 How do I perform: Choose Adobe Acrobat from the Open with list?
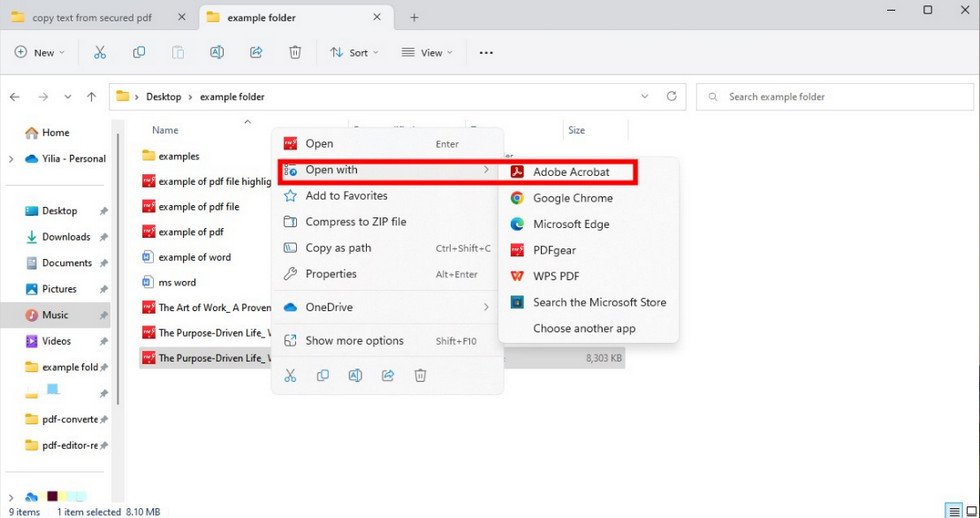click(x=588, y=172)
